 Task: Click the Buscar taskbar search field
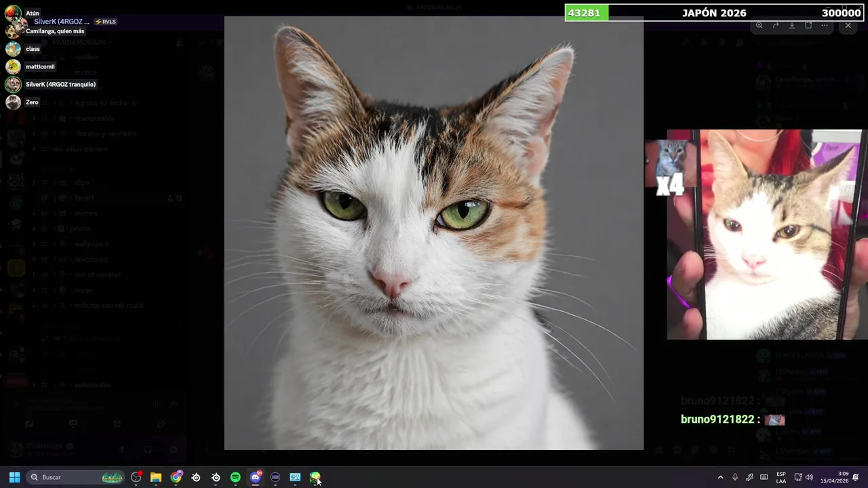click(76, 477)
